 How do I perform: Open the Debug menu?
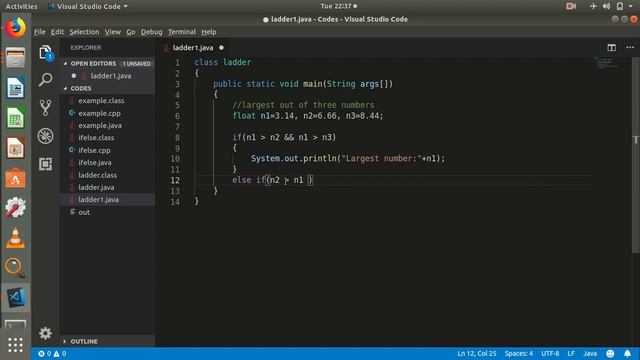click(x=151, y=32)
